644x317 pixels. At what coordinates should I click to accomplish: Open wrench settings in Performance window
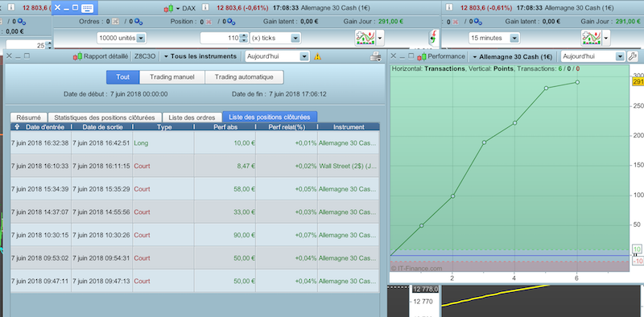click(633, 56)
